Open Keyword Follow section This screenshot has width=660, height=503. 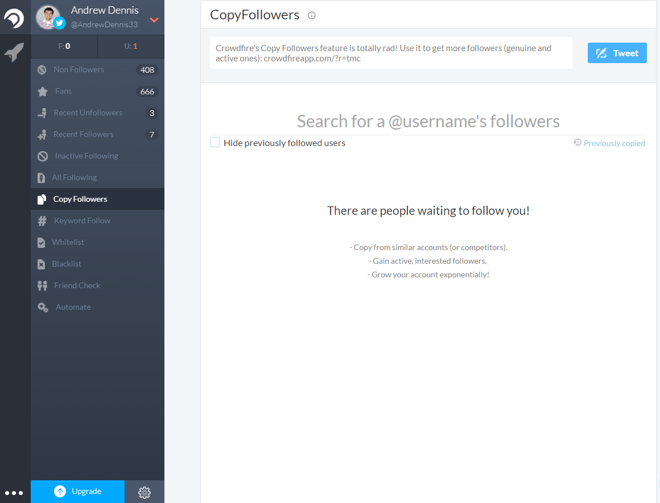click(x=98, y=221)
